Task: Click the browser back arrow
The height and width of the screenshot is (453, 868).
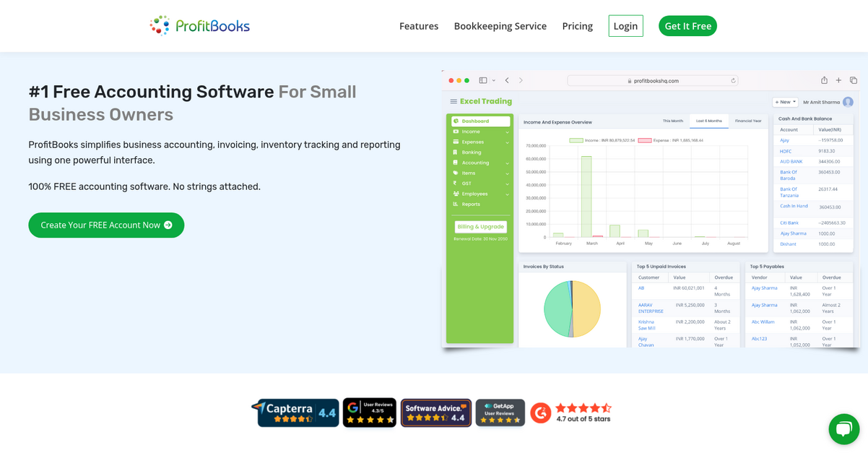Action: 507,80
